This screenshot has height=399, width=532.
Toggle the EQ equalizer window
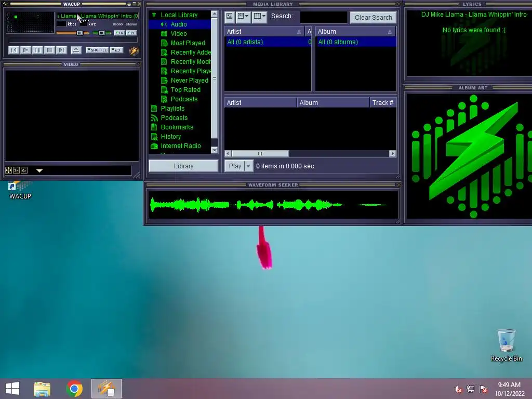click(119, 33)
